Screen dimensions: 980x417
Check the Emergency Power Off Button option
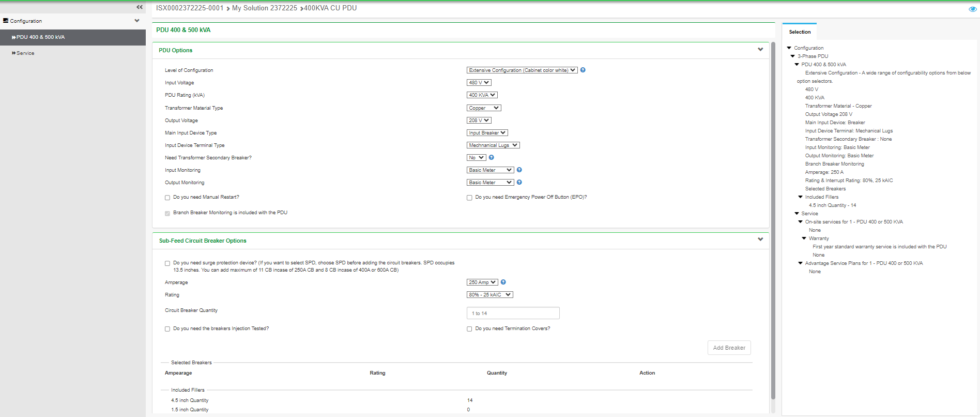(469, 198)
